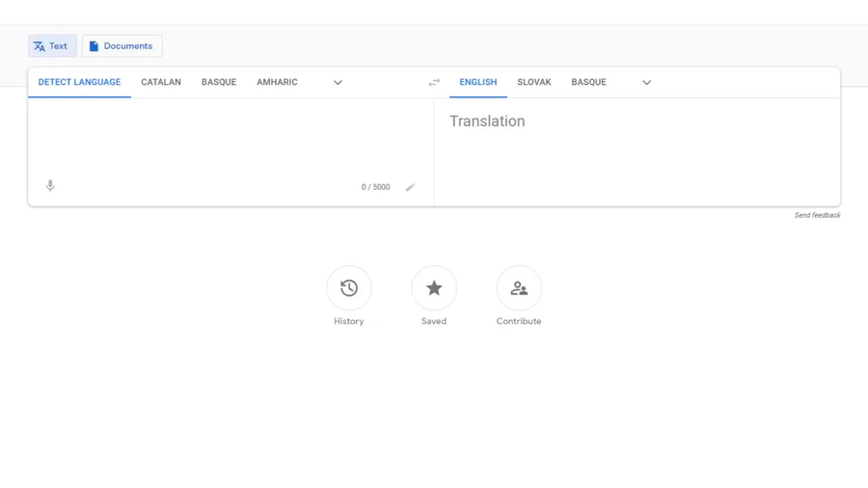Image resolution: width=868 pixels, height=488 pixels.
Task: Click the Translation output placeholder text
Action: [487, 122]
